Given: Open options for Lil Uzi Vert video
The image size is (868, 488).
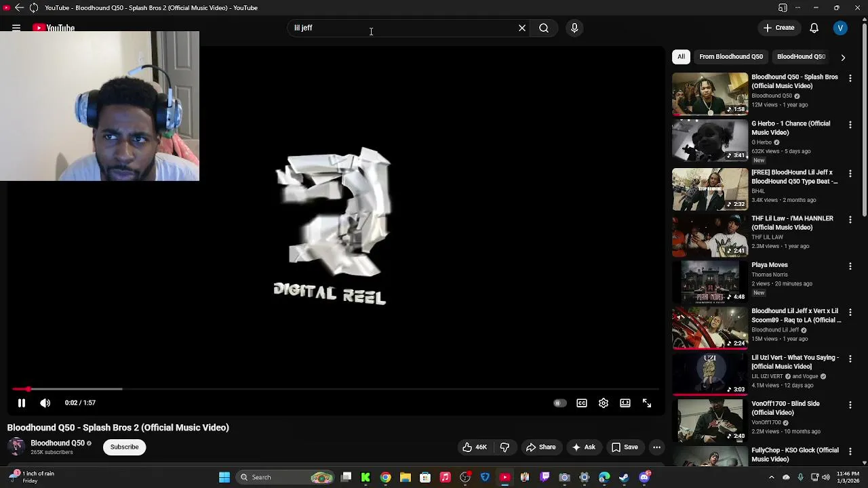Looking at the screenshot, I should pyautogui.click(x=850, y=359).
